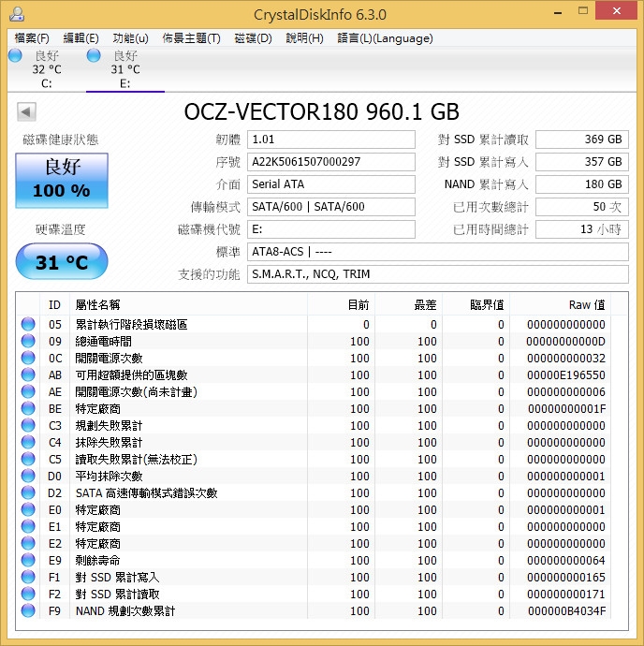The image size is (644, 646).
Task: Click the serial number field A22K5061507000297
Action: [x=330, y=161]
